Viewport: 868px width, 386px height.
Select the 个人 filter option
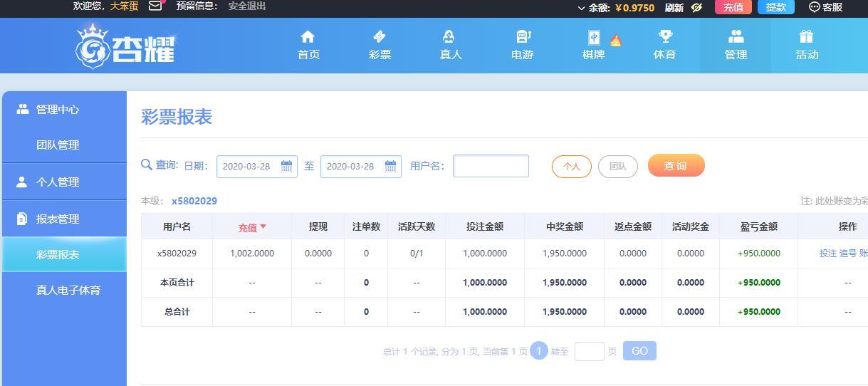click(572, 167)
